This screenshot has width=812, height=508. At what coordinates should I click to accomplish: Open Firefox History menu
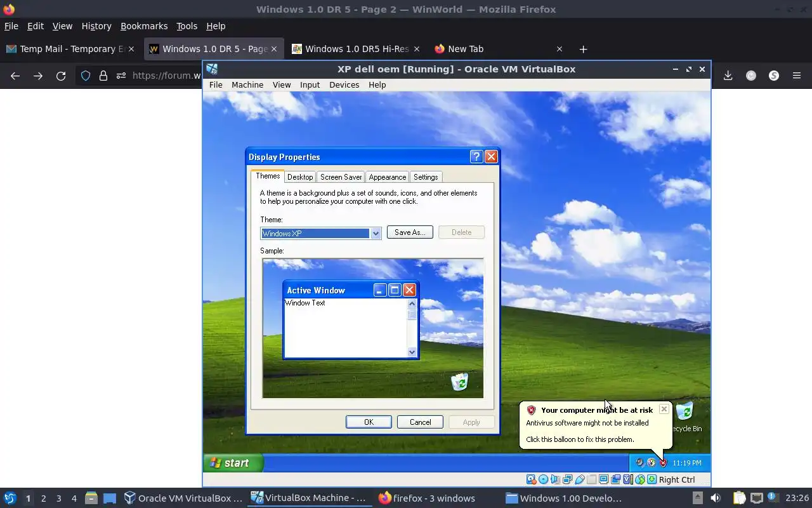96,26
